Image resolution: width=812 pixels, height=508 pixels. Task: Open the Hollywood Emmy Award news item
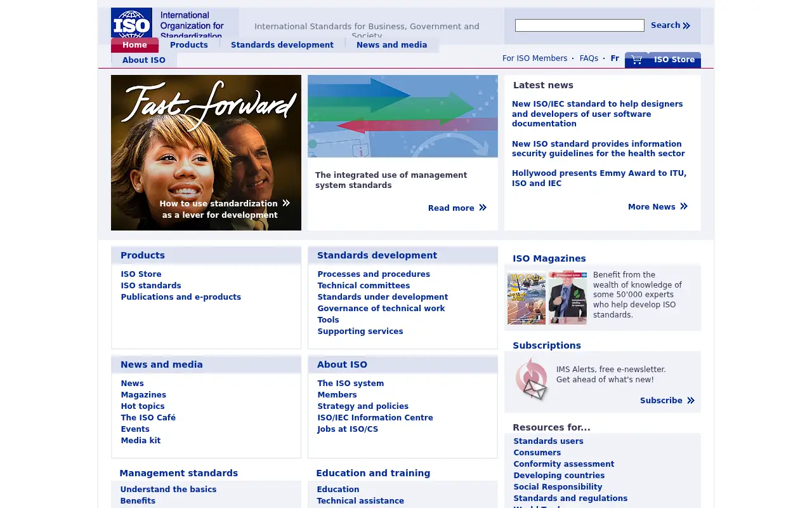tap(599, 178)
